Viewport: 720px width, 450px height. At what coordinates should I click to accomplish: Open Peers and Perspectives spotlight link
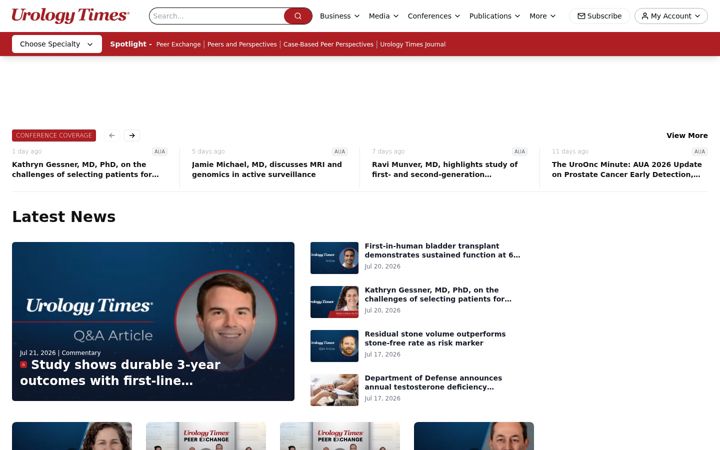[242, 45]
